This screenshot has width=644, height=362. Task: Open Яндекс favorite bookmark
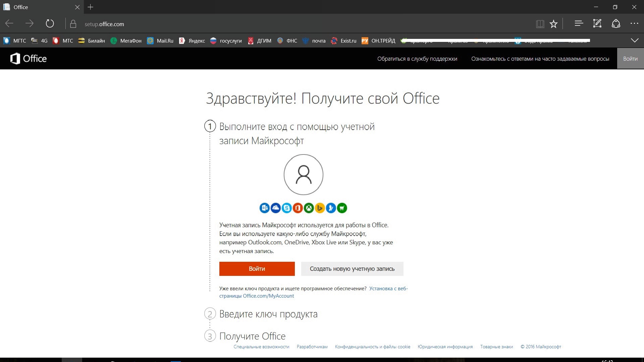coord(192,41)
